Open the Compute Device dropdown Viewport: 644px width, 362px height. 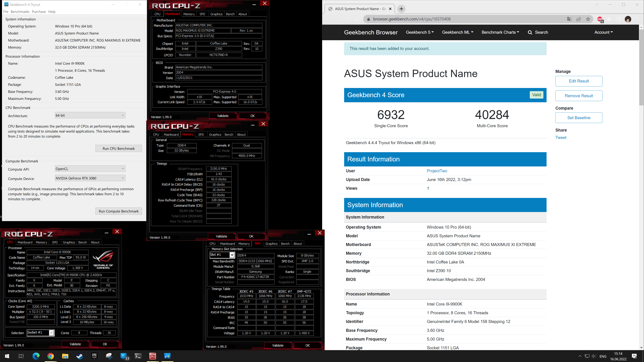[x=90, y=178]
